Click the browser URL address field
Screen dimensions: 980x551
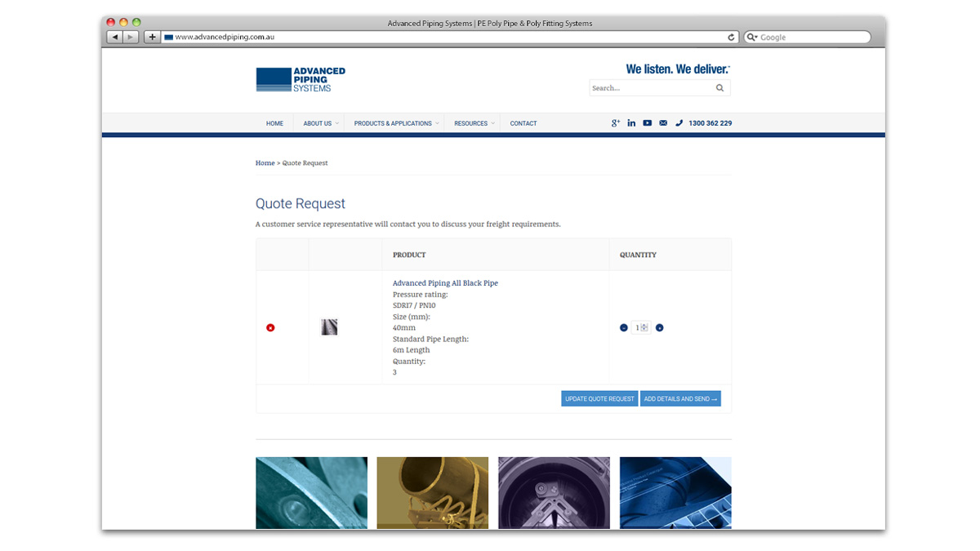pos(449,37)
